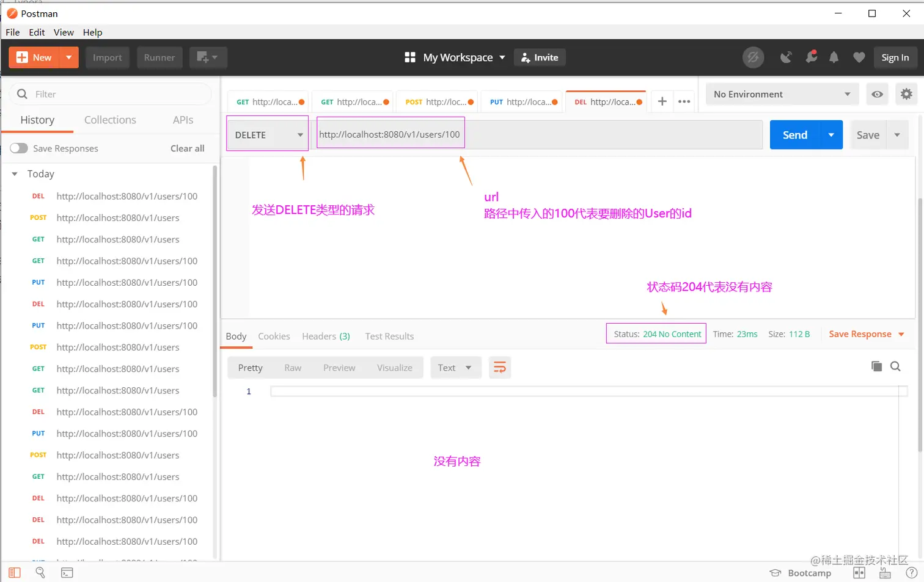Toggle the Save Responses switch
Image resolution: width=924 pixels, height=582 pixels.
pyautogui.click(x=19, y=148)
